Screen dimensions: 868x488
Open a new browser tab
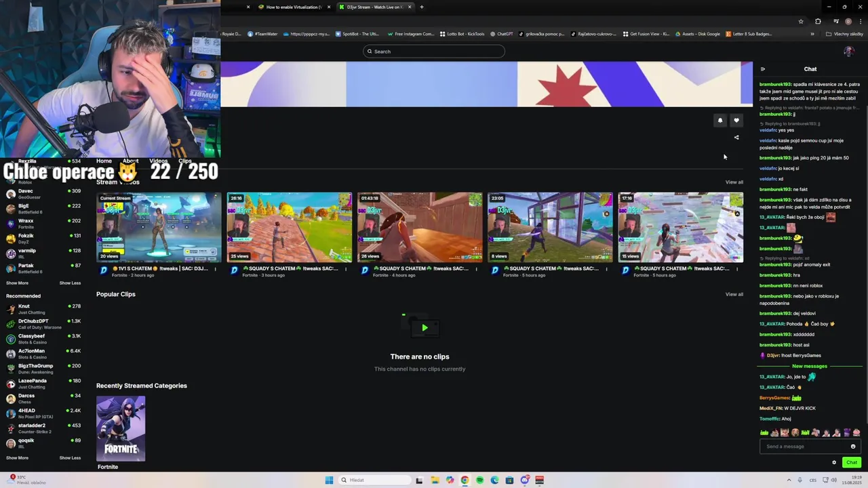tap(422, 7)
